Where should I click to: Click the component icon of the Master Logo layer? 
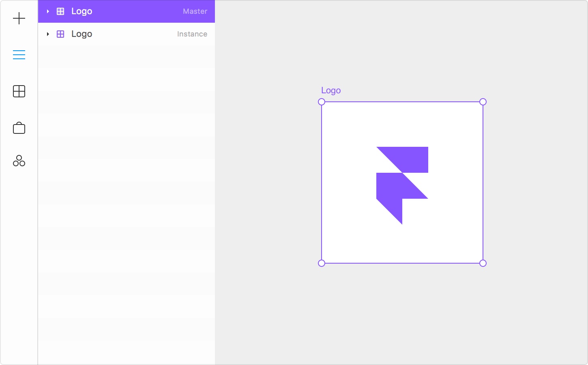[60, 11]
